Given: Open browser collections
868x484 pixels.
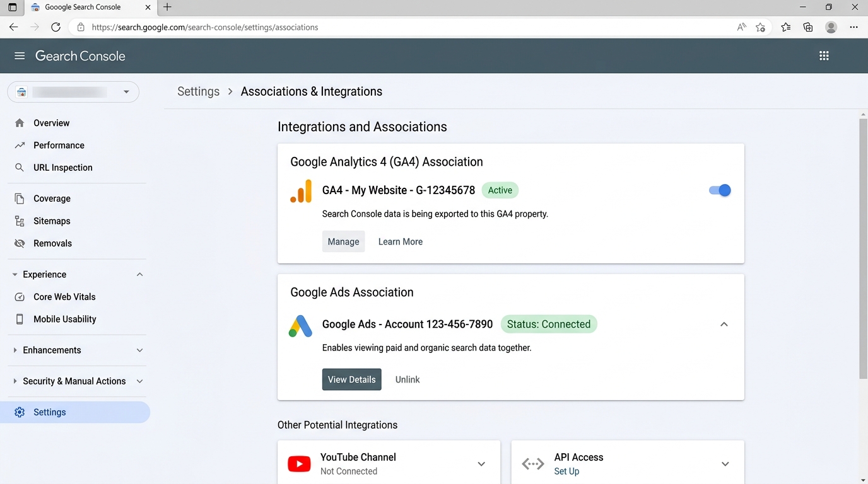Looking at the screenshot, I should pos(808,27).
